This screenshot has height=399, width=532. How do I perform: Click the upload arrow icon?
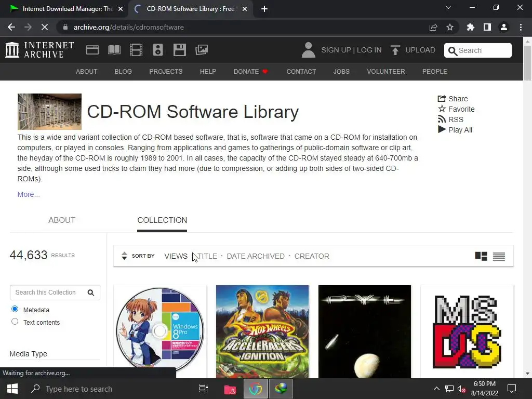point(395,50)
